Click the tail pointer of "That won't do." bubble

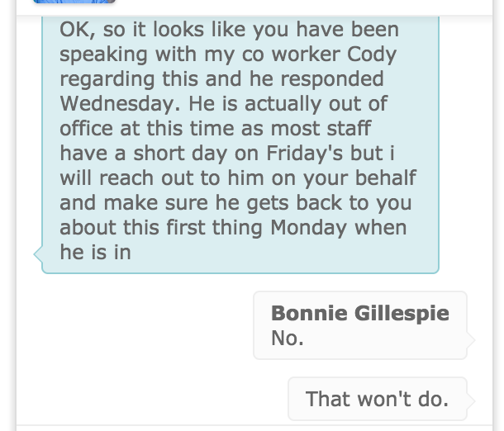pos(471,400)
